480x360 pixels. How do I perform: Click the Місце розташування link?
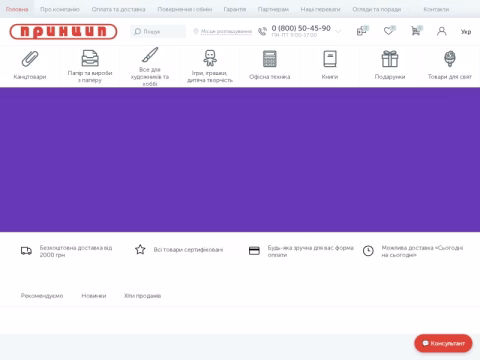pos(226,31)
